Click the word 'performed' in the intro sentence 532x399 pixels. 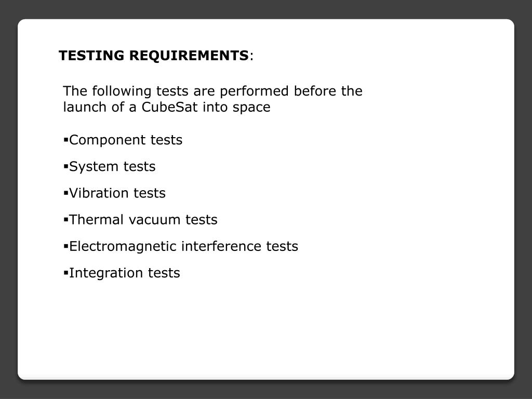click(x=254, y=92)
